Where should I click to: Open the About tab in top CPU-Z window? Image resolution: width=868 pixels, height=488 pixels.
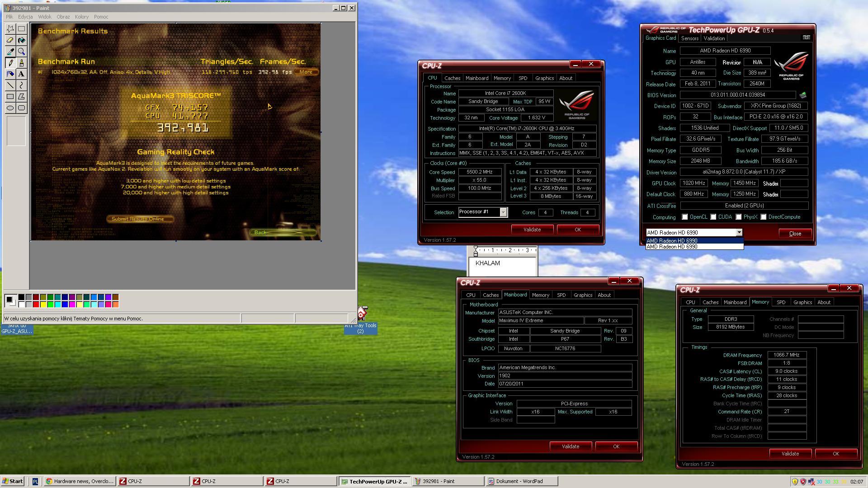tap(566, 78)
